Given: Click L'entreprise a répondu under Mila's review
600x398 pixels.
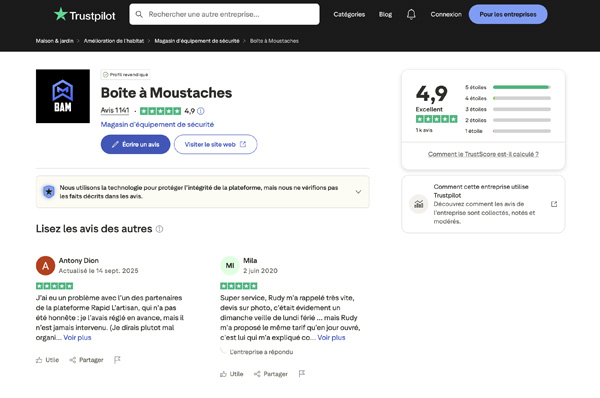Looking at the screenshot, I should 261,352.
